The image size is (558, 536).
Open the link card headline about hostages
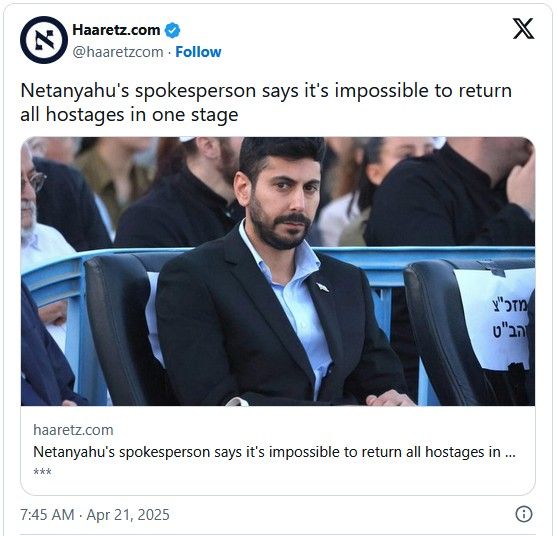click(x=274, y=452)
